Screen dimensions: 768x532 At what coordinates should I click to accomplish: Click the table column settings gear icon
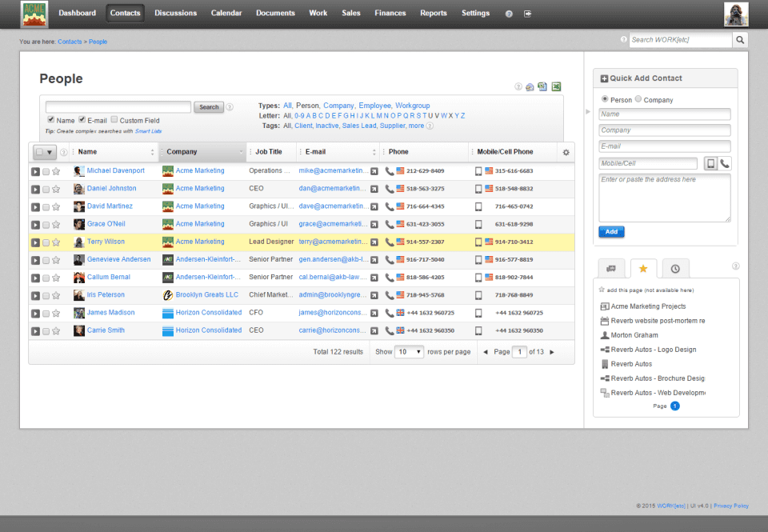566,152
